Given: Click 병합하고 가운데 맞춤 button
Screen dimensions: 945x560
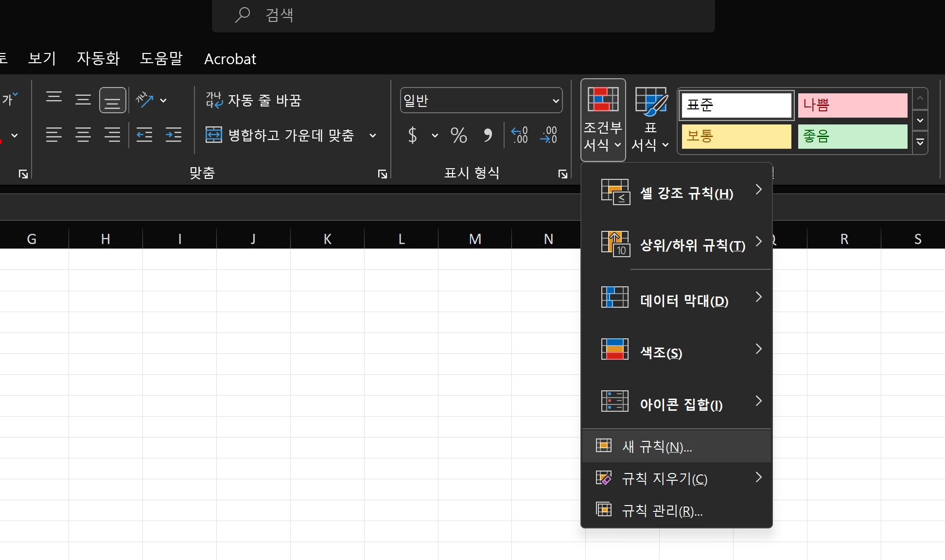Looking at the screenshot, I should pyautogui.click(x=280, y=135).
